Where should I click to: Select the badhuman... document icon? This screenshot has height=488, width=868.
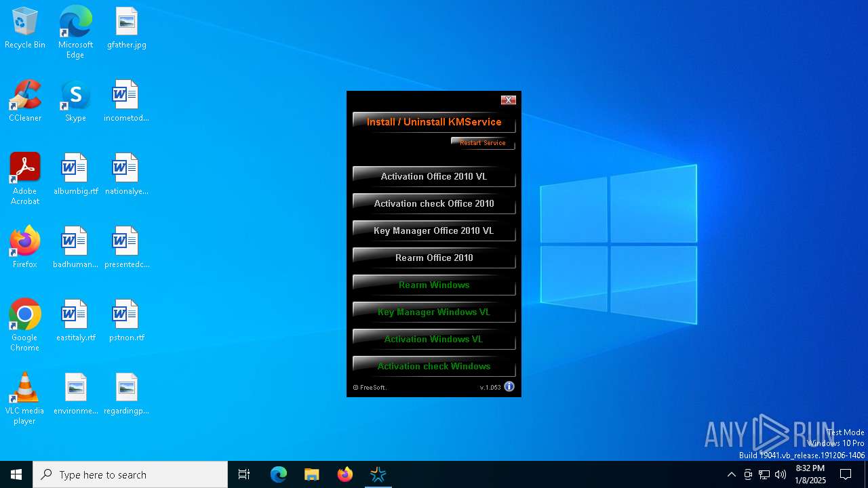point(76,248)
